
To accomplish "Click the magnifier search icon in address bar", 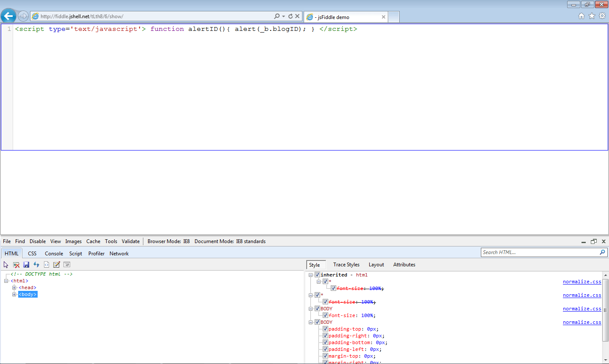I will (x=277, y=16).
